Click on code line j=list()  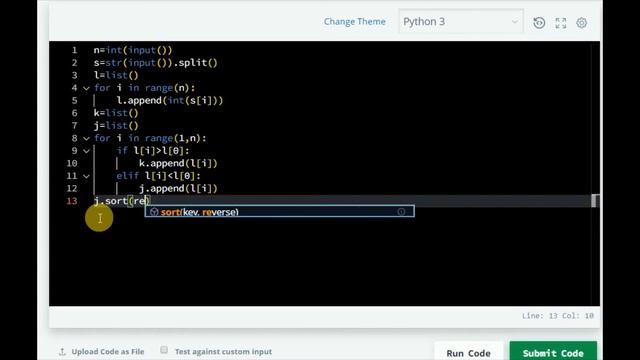coord(116,126)
